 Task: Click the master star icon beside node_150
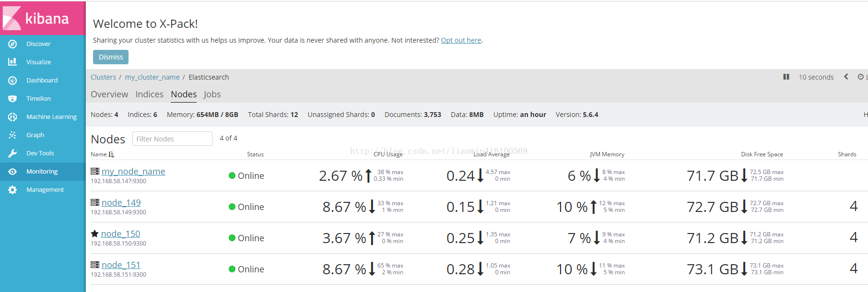[x=94, y=234]
